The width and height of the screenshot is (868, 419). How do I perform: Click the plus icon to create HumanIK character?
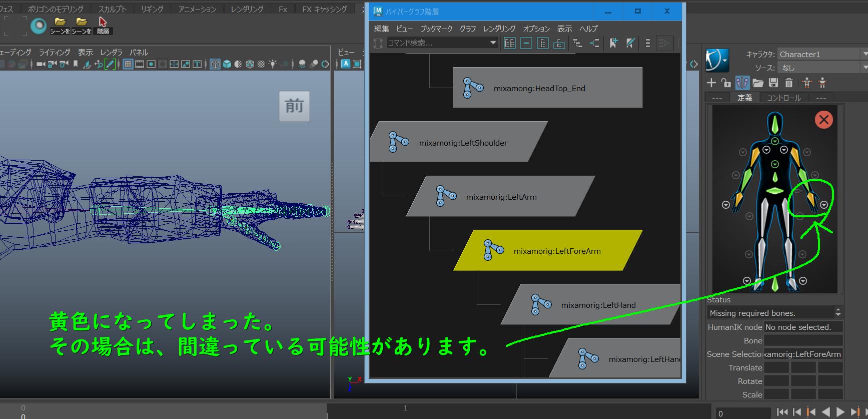pos(711,83)
